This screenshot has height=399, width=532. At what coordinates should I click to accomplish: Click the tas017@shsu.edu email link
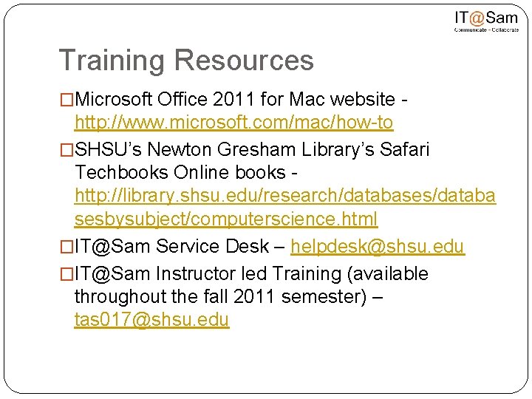click(152, 320)
